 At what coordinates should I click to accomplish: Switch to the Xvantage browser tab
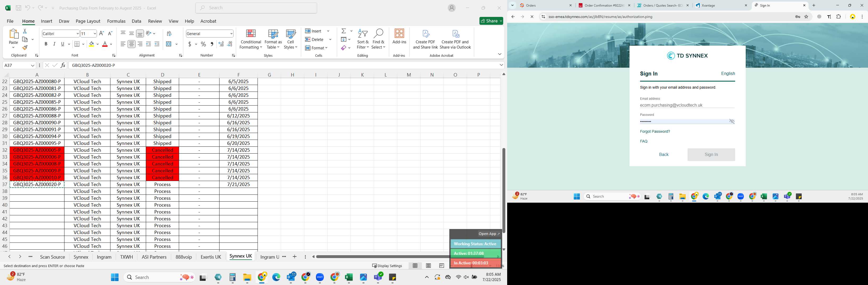tap(721, 5)
